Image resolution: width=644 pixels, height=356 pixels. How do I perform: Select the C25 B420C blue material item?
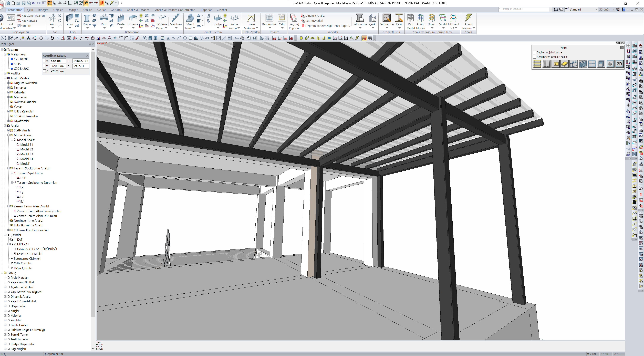(21, 59)
